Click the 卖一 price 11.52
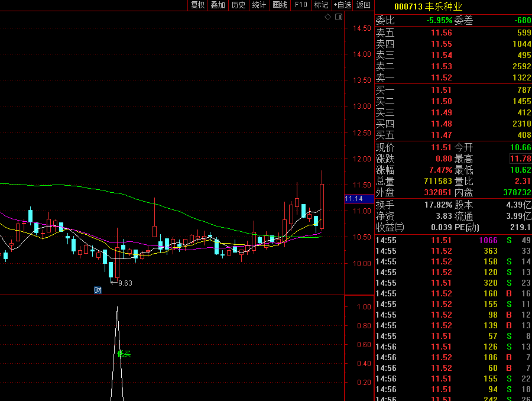 [442, 77]
